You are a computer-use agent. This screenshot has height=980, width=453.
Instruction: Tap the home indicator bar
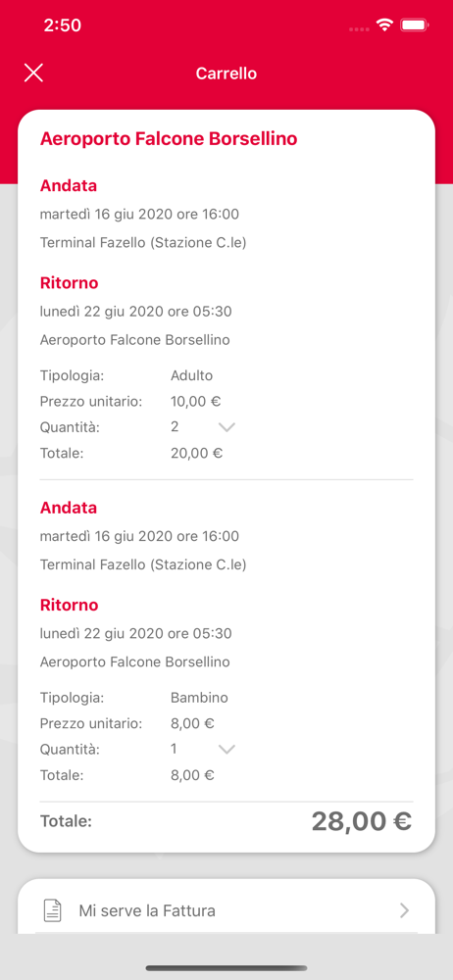pyautogui.click(x=226, y=968)
